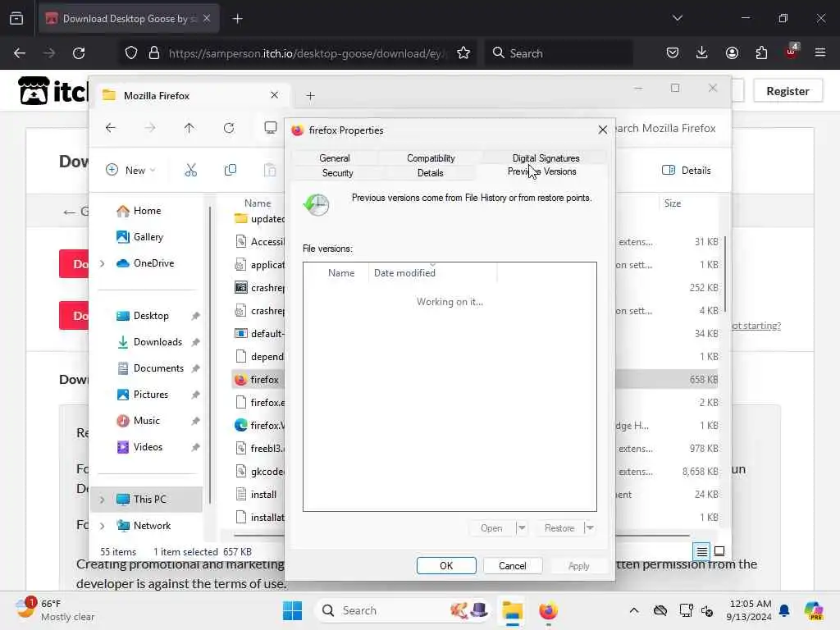Add new File Explorer tab

(x=310, y=96)
